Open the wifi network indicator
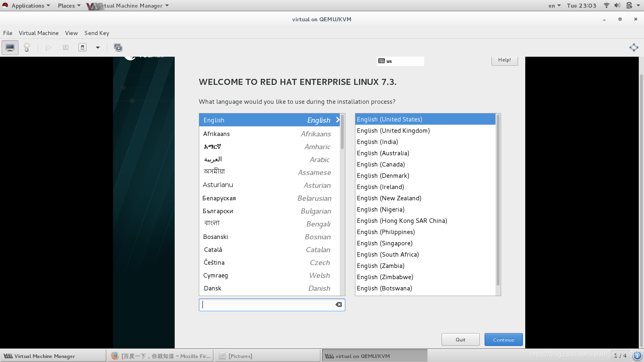The width and height of the screenshot is (644, 362). tap(606, 5)
